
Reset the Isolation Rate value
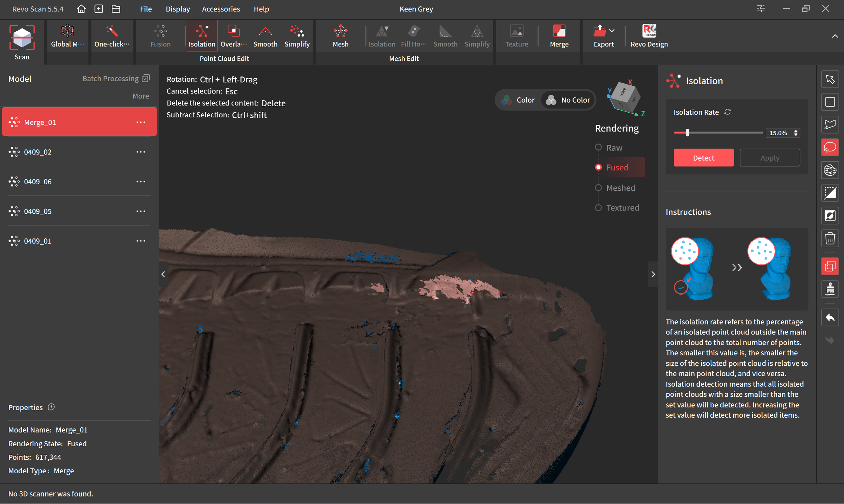pos(728,112)
